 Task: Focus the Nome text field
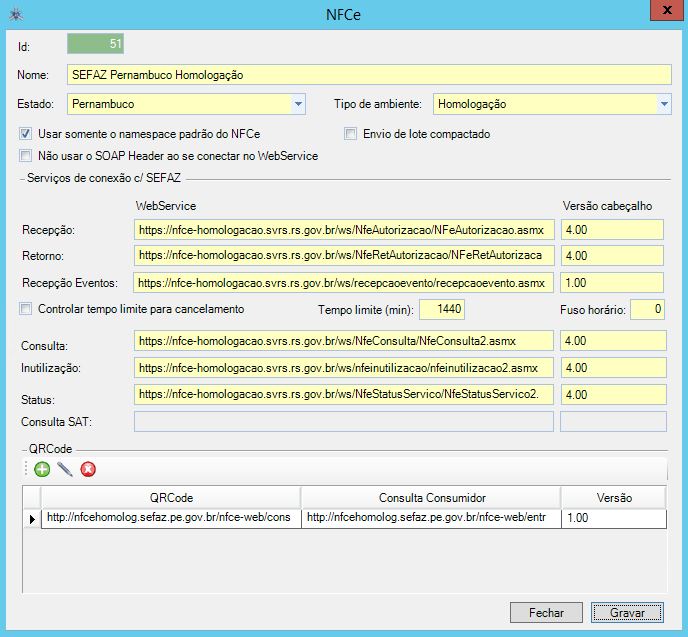[x=368, y=75]
